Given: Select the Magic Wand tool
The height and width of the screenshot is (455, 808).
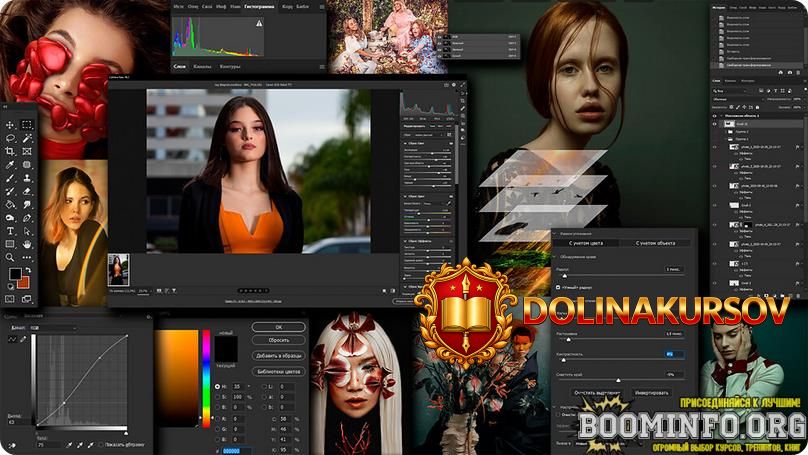Looking at the screenshot, I should [27, 138].
